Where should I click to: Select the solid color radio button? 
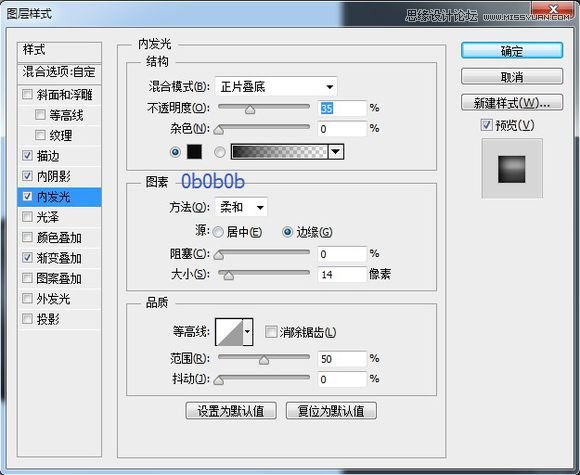coord(175,152)
